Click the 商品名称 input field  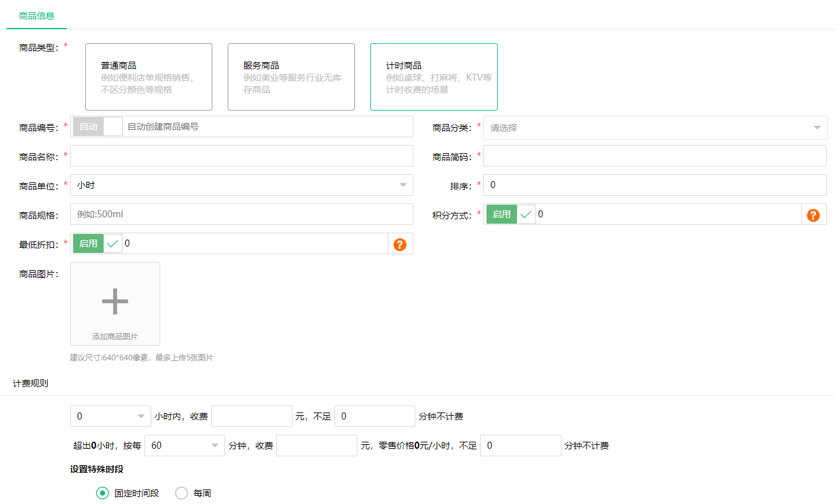(242, 156)
